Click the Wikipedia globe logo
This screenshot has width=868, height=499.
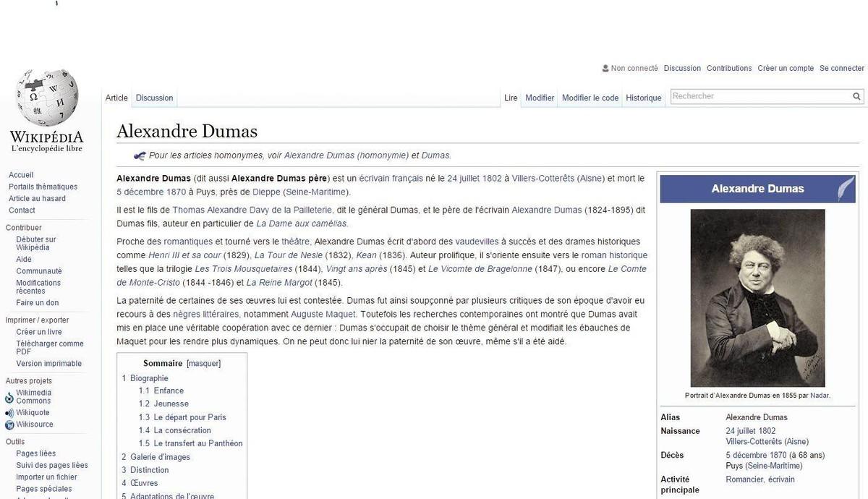46,98
